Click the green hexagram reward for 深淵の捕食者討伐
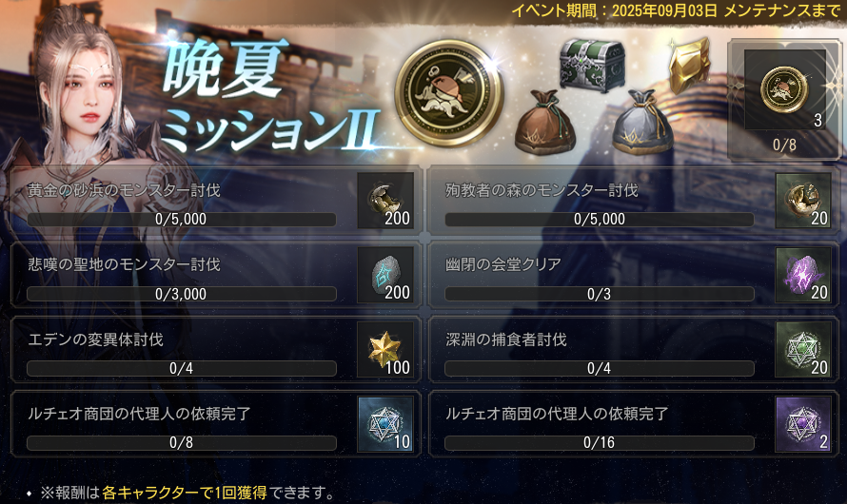Viewport: 847px width, 504px height. 803,350
